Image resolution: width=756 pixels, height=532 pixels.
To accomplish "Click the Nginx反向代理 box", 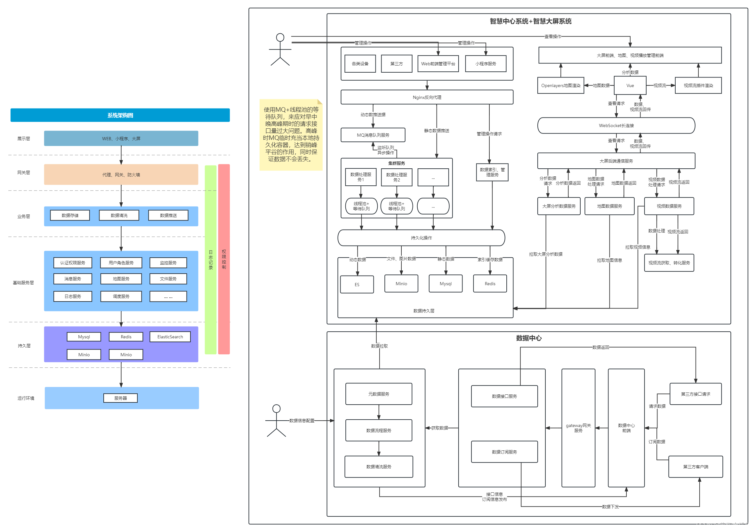I will pos(427,97).
